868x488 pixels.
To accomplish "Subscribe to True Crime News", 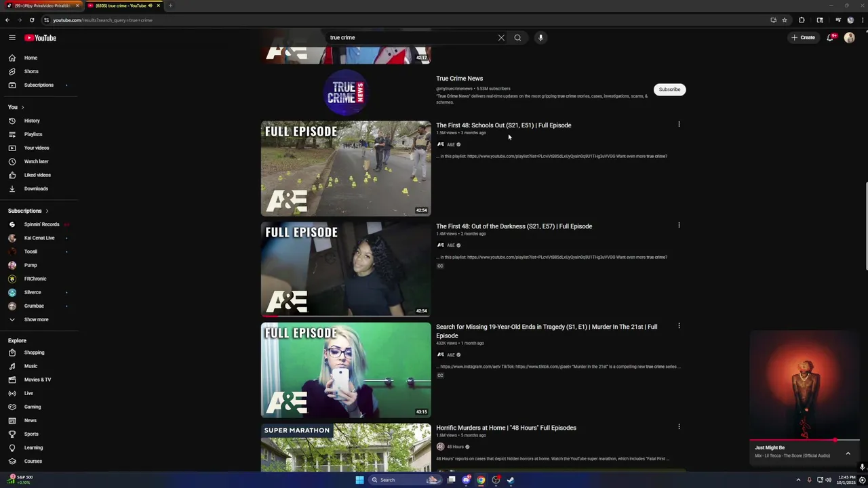I will [x=669, y=89].
